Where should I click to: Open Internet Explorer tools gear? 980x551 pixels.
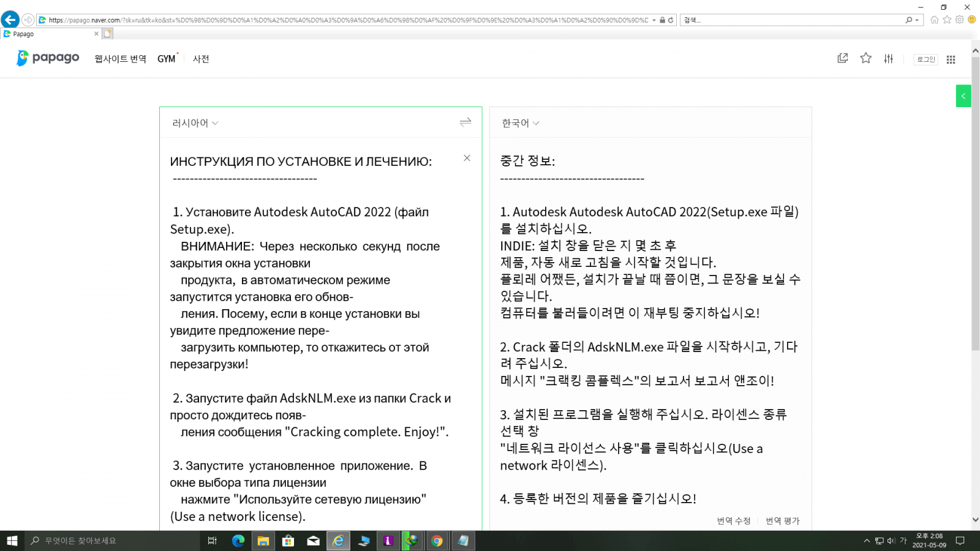point(959,20)
